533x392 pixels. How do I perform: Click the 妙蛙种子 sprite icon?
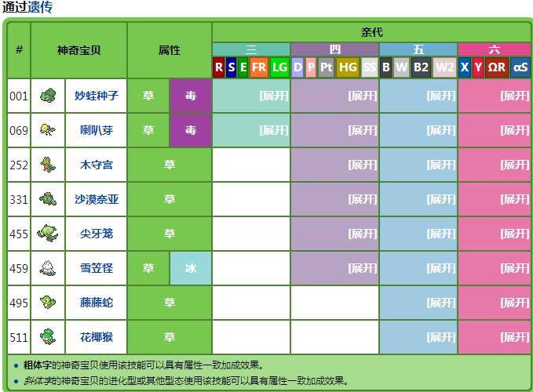(48, 96)
